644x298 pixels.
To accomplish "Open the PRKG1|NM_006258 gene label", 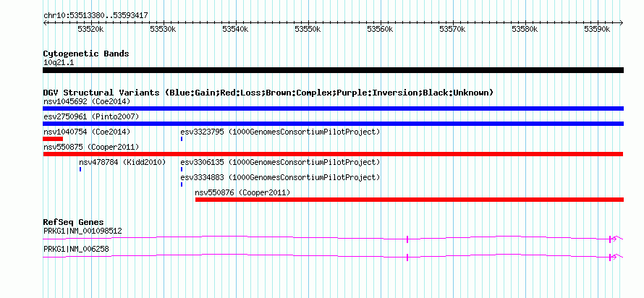I will tap(76, 249).
